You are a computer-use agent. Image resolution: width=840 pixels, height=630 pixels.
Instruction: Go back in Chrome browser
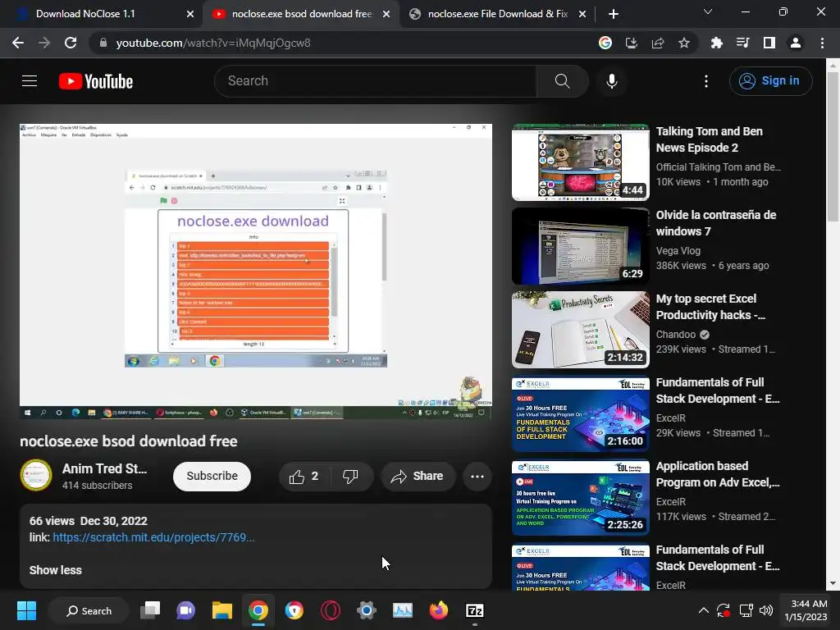pyautogui.click(x=18, y=43)
